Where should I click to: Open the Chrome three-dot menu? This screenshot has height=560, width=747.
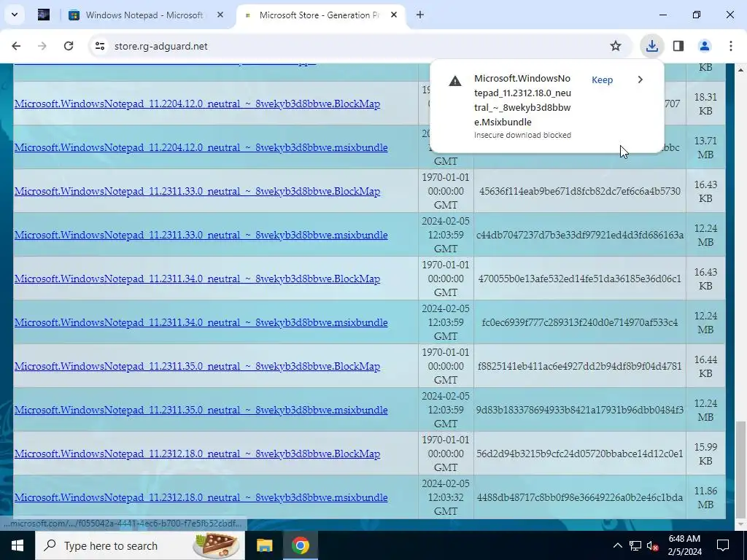[731, 46]
